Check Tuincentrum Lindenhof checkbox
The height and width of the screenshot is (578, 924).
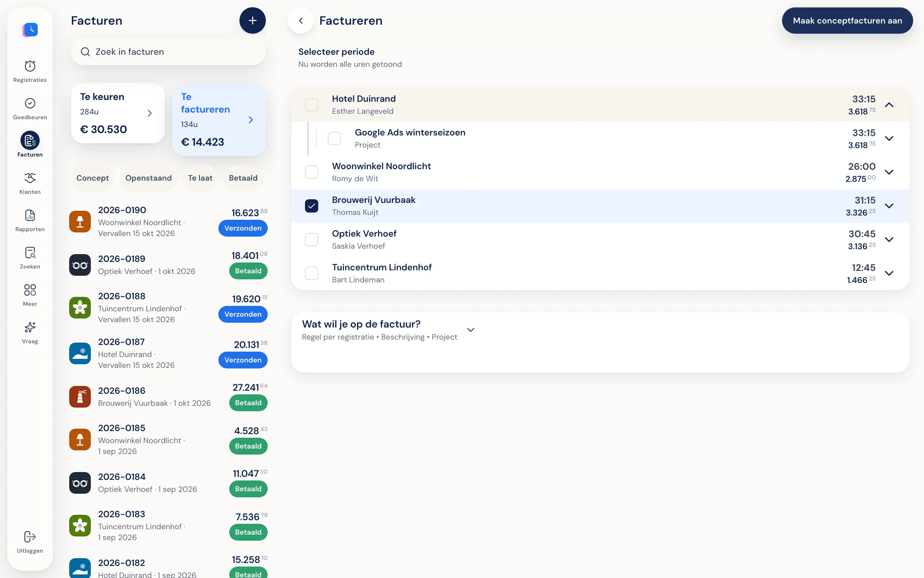point(312,273)
